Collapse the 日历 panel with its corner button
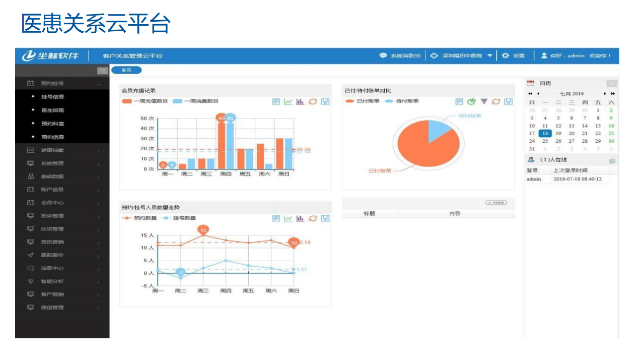Image resolution: width=644 pixels, height=363 pixels. [612, 83]
